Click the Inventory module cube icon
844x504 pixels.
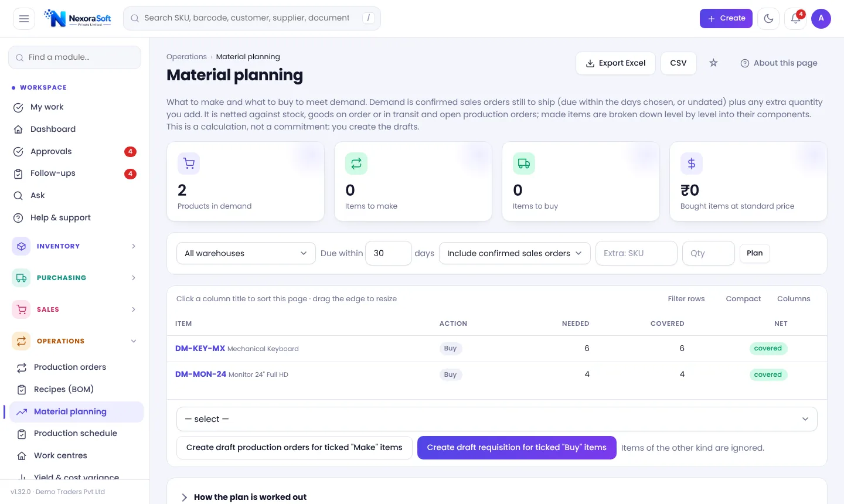pos(21,246)
